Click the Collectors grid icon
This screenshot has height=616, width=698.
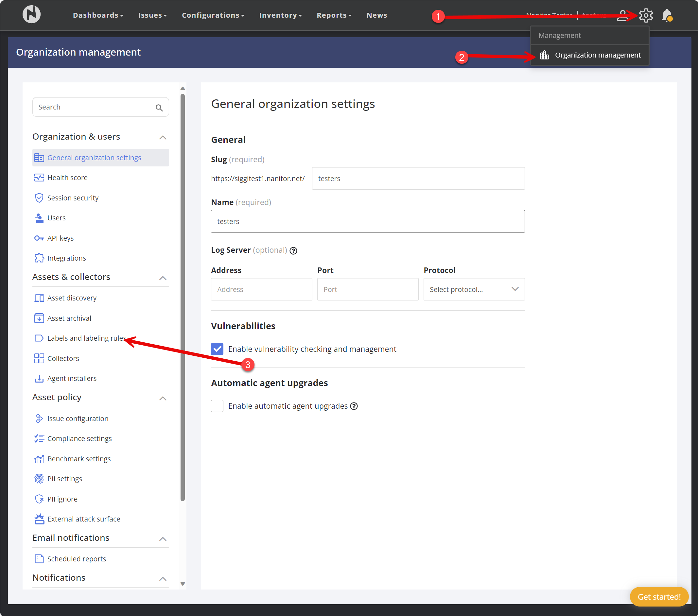(39, 358)
